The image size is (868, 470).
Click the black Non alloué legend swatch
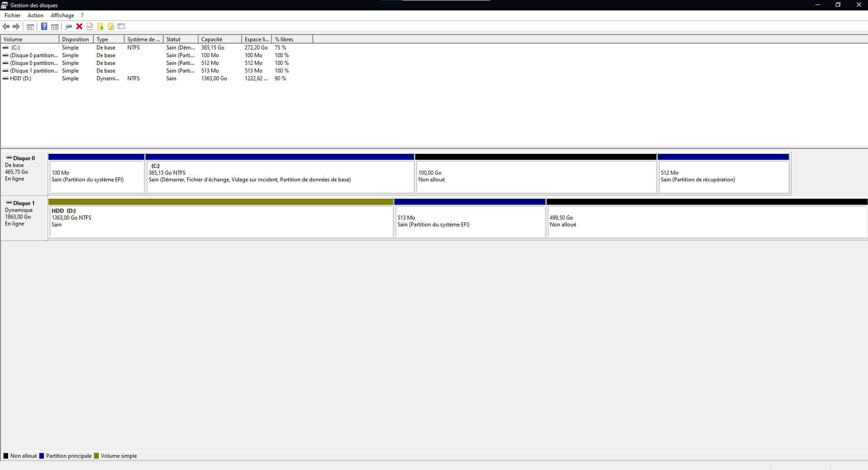pos(6,456)
